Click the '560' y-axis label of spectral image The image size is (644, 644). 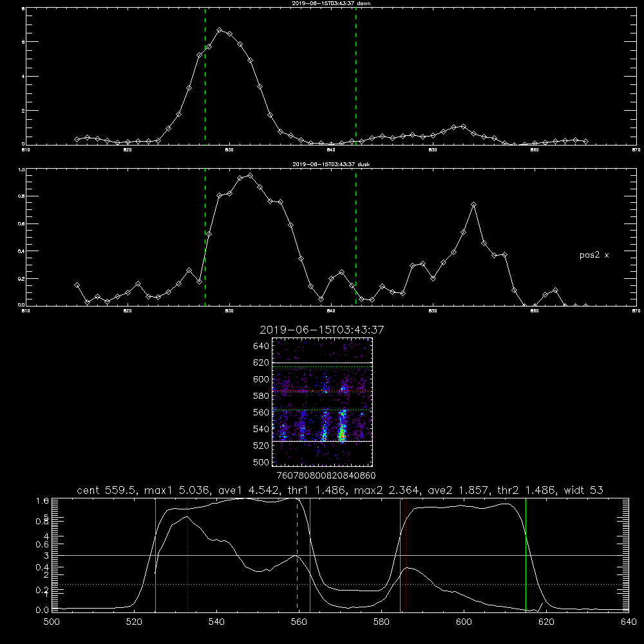click(x=261, y=412)
